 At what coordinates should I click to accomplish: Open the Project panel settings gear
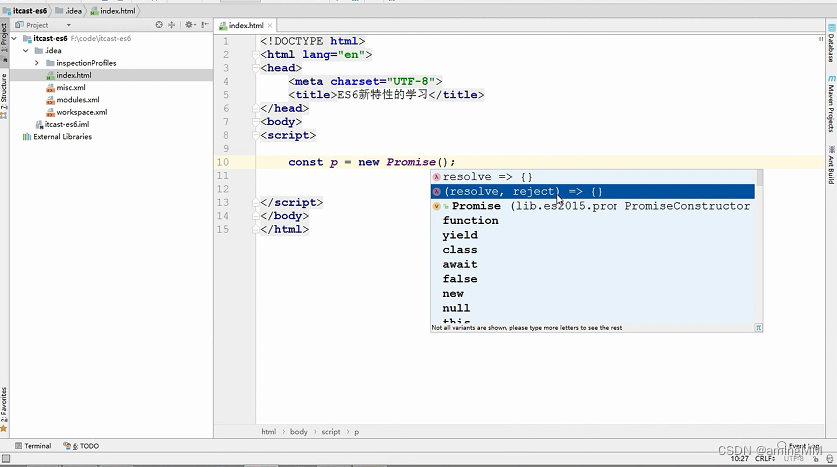(x=189, y=25)
